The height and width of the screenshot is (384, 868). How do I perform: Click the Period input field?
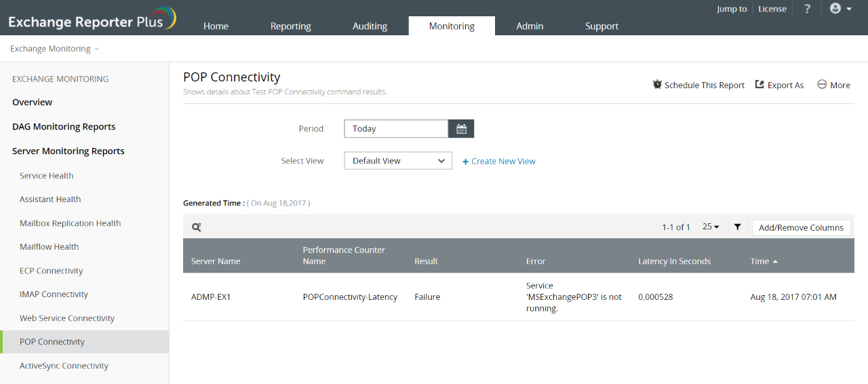pyautogui.click(x=396, y=129)
